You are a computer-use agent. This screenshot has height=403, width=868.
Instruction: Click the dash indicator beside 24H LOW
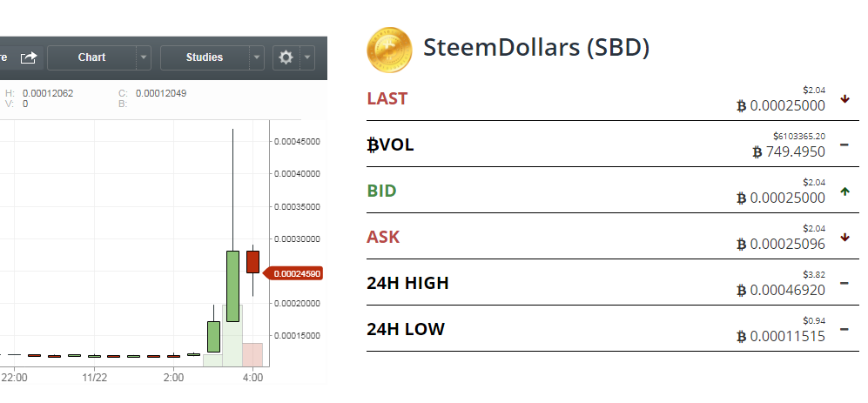click(x=844, y=329)
